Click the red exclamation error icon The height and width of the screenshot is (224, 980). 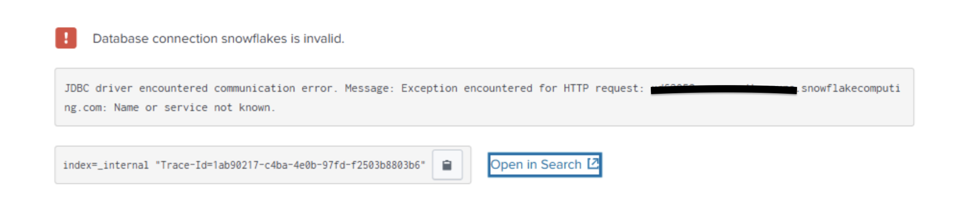coord(66,38)
